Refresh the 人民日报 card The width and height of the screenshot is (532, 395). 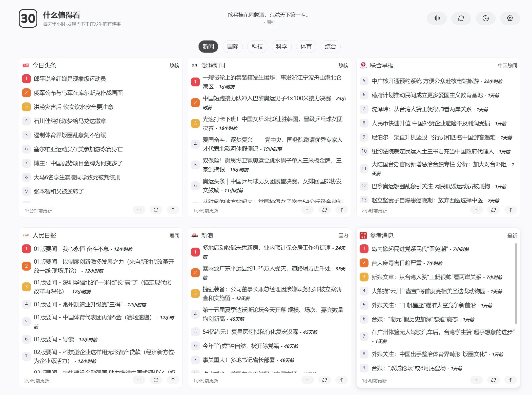pyautogui.click(x=156, y=380)
